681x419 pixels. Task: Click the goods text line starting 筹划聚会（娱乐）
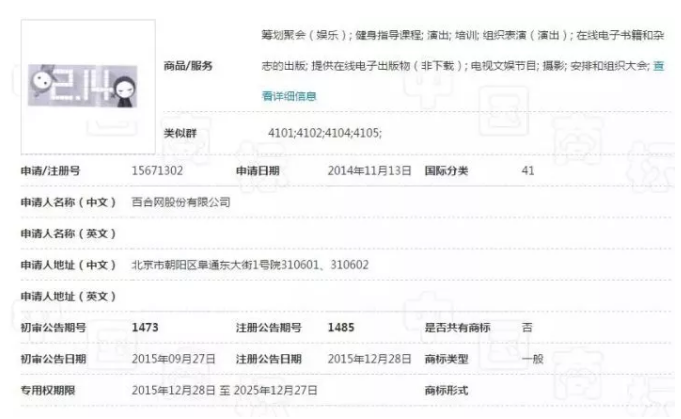tap(463, 35)
